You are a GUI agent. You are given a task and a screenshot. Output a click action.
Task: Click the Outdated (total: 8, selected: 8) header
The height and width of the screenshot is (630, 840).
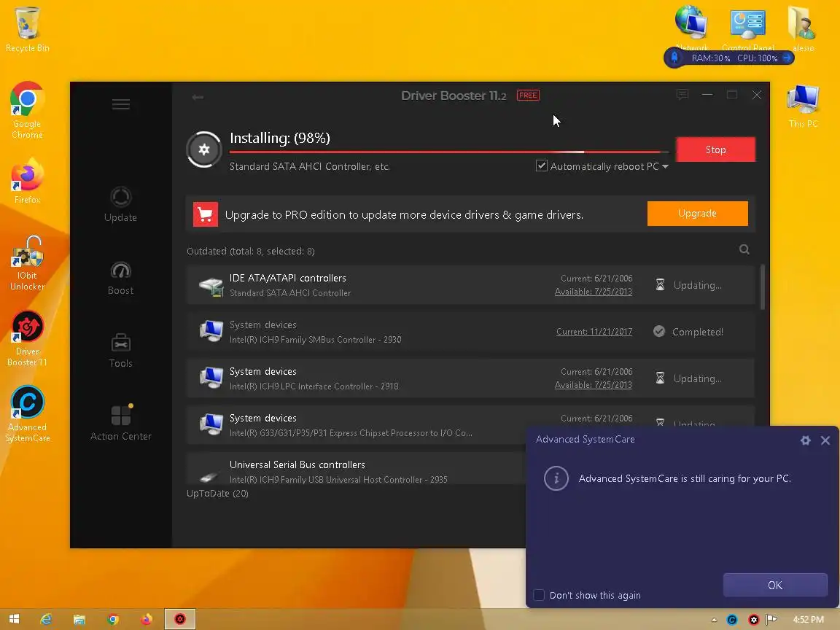tap(251, 252)
